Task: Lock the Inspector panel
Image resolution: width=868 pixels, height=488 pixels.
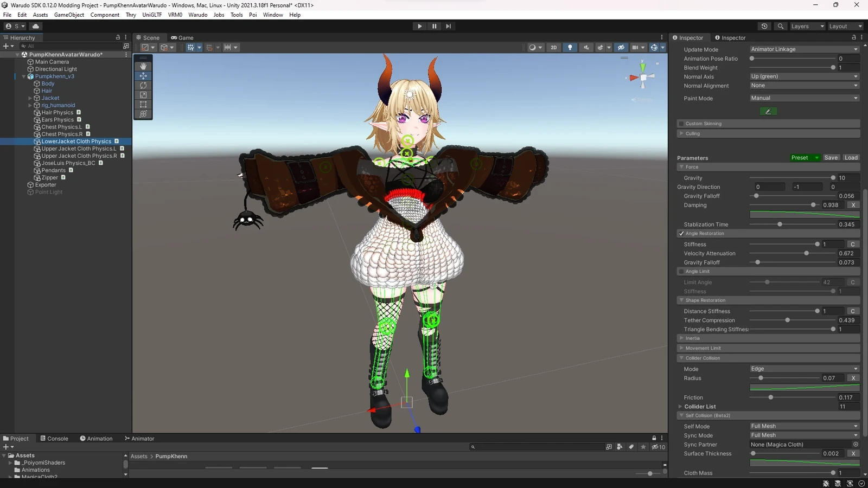Action: click(x=854, y=37)
